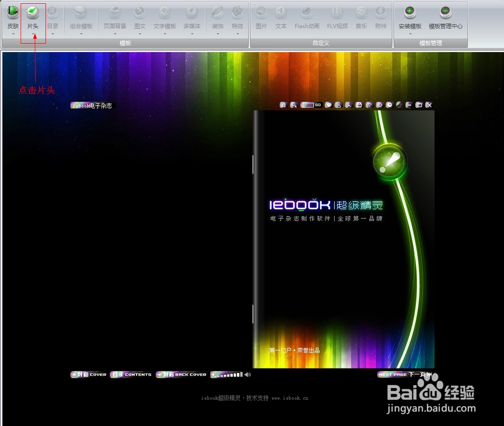Click the minimize icon in viewer toolbar
This screenshot has width=504, height=426.
coord(409,105)
